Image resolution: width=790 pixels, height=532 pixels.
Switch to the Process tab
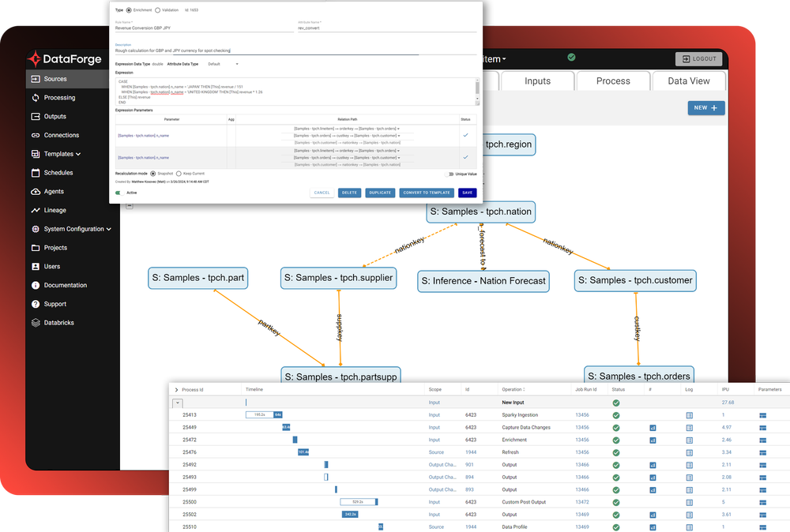pos(613,81)
